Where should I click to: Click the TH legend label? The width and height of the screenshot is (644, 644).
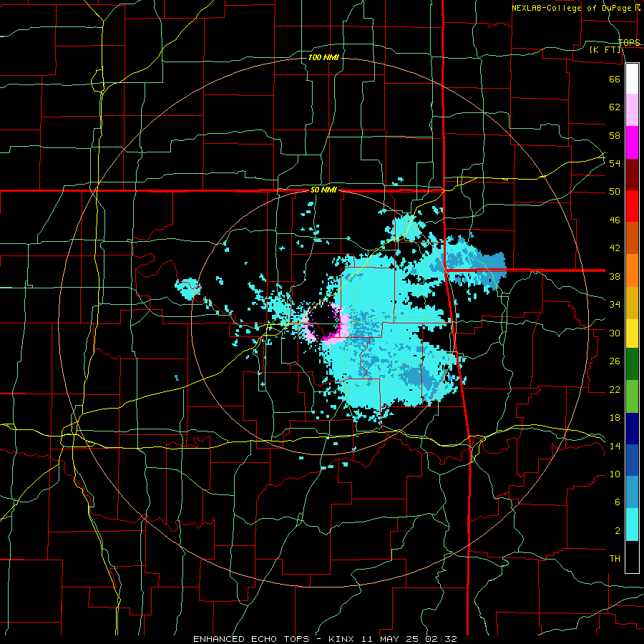point(615,559)
